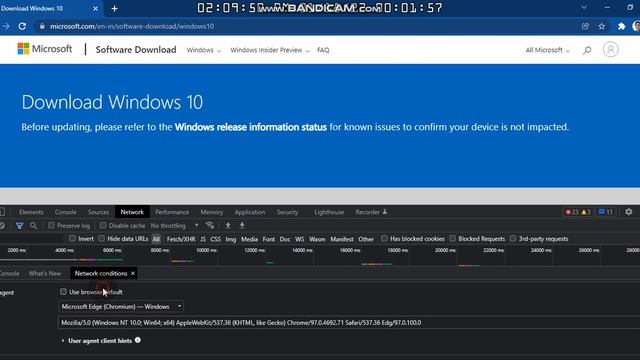Check the 3rd-party requests checkbox
Viewport: 640px width, 360px height.
click(x=513, y=238)
